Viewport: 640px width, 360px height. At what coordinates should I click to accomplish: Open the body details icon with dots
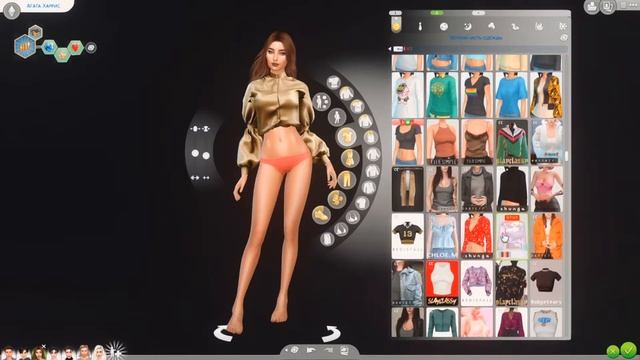click(321, 102)
